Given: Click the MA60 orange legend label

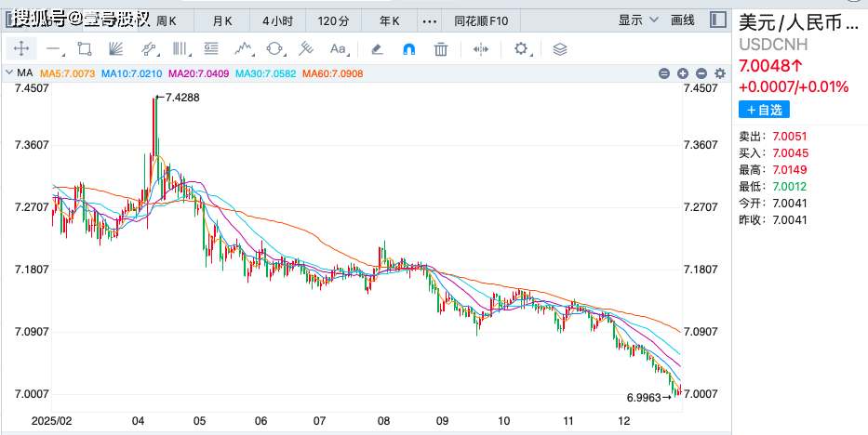Looking at the screenshot, I should 333,73.
